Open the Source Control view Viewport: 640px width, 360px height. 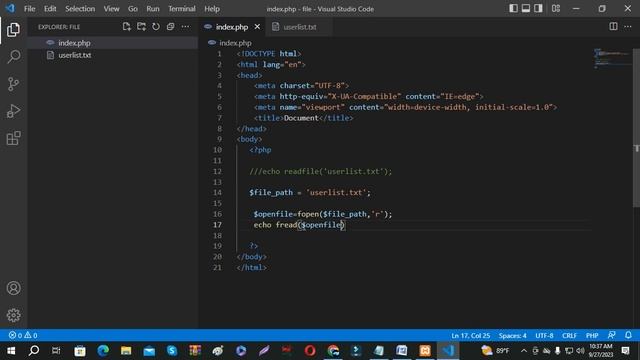pos(13,84)
